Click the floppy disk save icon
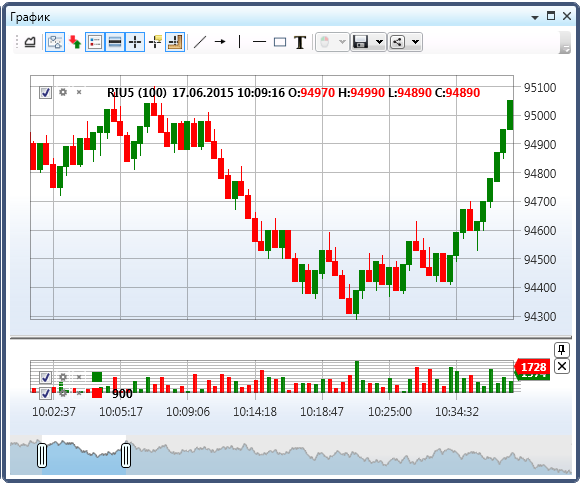 (360, 42)
